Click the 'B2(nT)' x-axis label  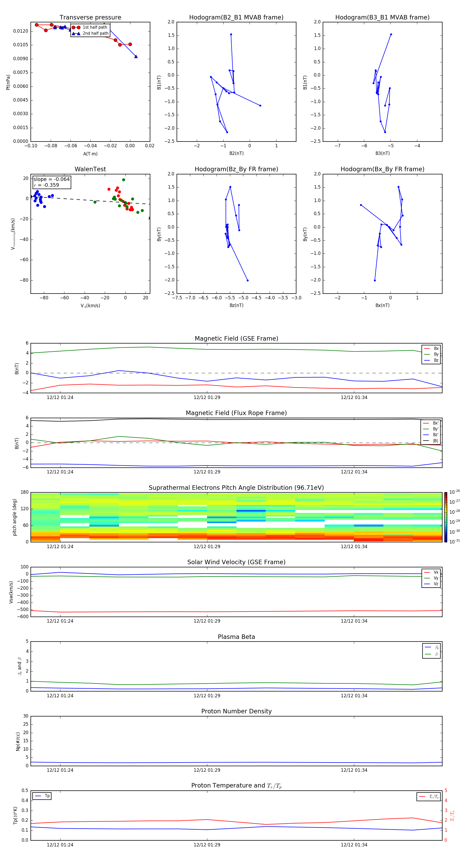tap(236, 153)
